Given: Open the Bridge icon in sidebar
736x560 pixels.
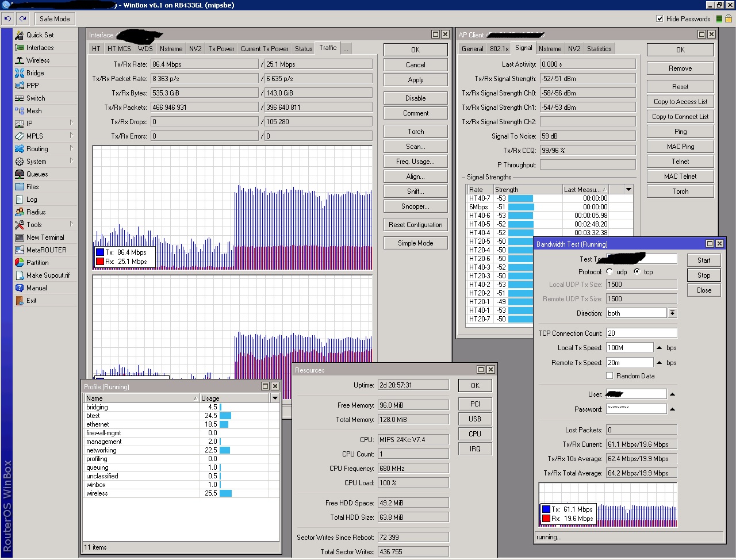Looking at the screenshot, I should coord(20,73).
